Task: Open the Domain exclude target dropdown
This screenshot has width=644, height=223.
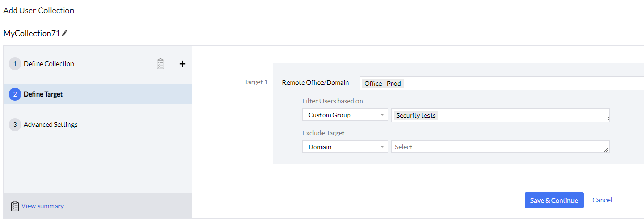Action: point(345,147)
